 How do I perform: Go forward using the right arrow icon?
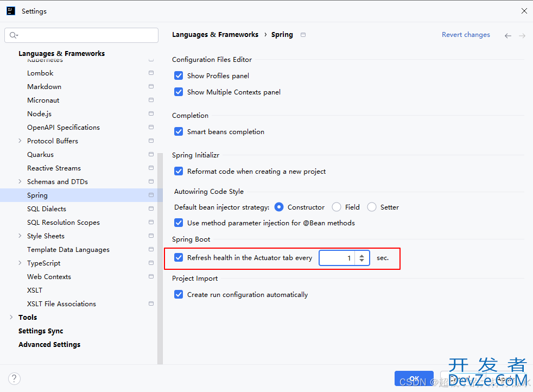click(522, 36)
